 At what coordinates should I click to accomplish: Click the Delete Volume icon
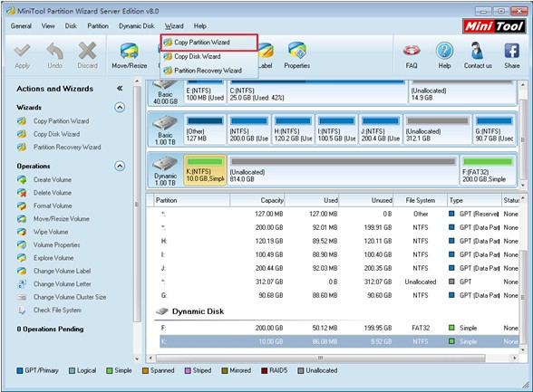pyautogui.click(x=22, y=193)
